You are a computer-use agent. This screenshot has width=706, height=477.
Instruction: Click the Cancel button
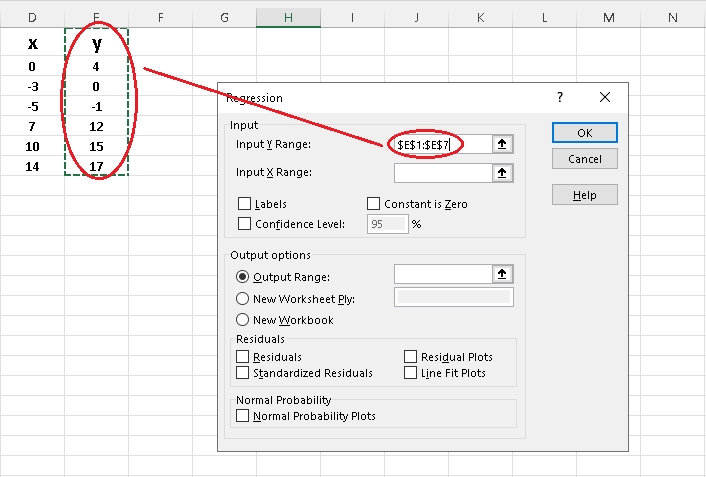pos(584,159)
